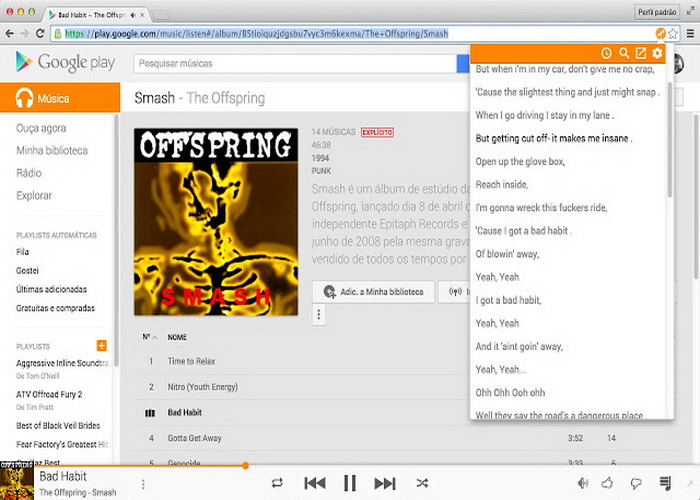
Task: Pause the current song
Action: pyautogui.click(x=350, y=483)
